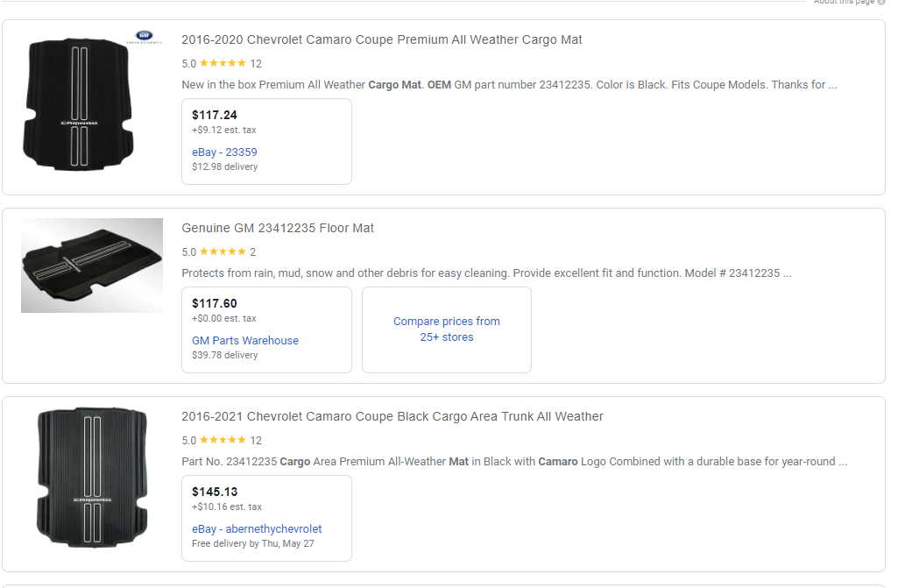
Task: Go to the GM Parts Warehouse store link
Action: click(245, 340)
